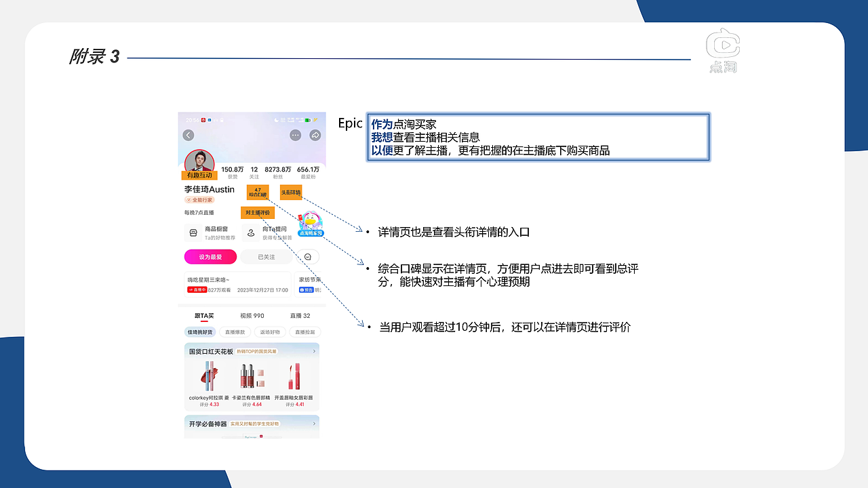Select the Epic user story text box
Image resolution: width=868 pixels, height=488 pixels.
[538, 138]
